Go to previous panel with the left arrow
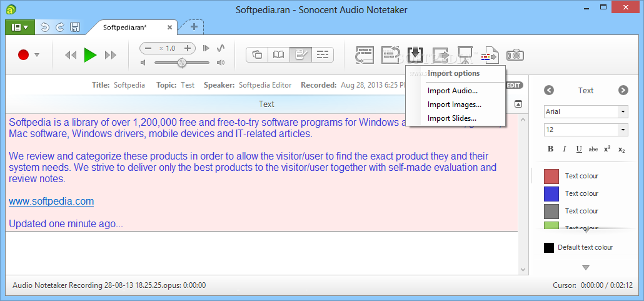644x301 pixels. tap(549, 91)
